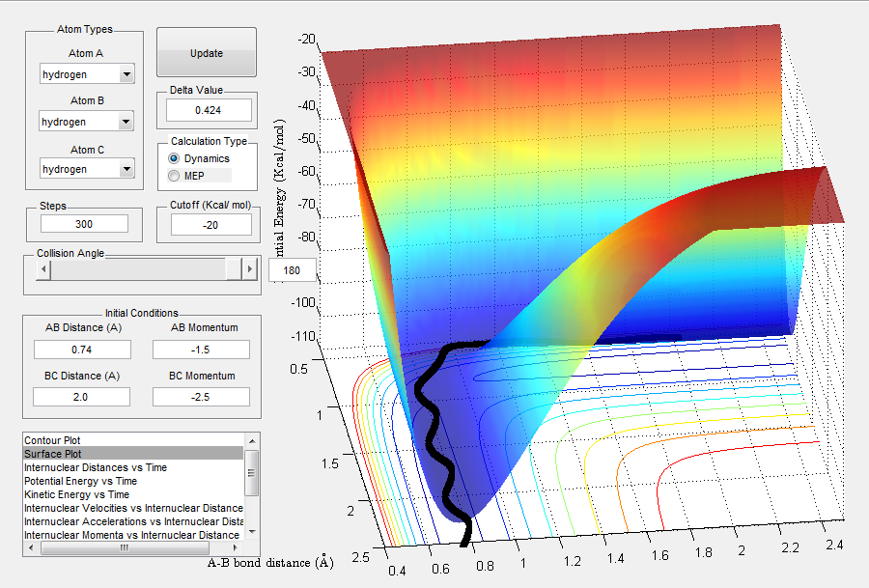The width and height of the screenshot is (869, 588).
Task: Click the AB Momentum field
Action: 201,350
